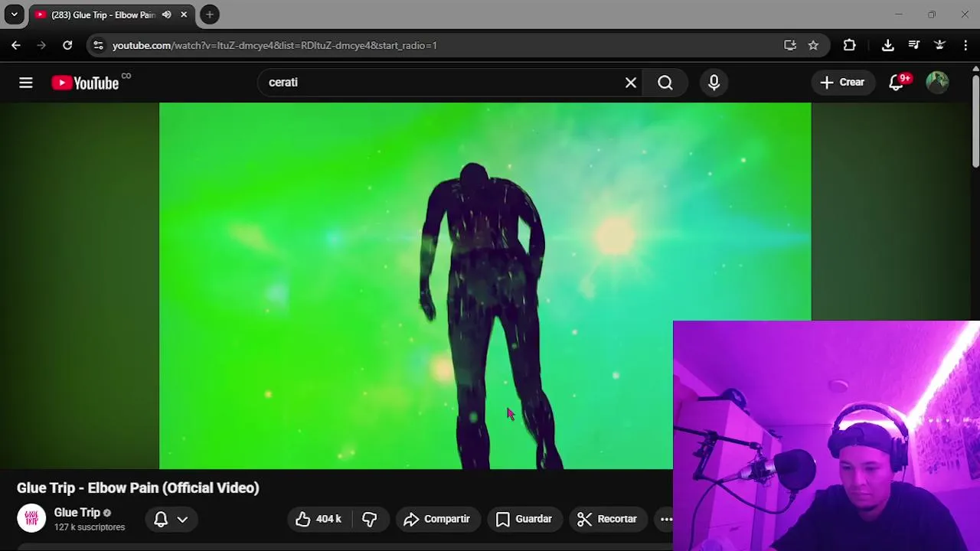Toggle subscription notification bell
Image resolution: width=980 pixels, height=551 pixels.
[x=161, y=519]
